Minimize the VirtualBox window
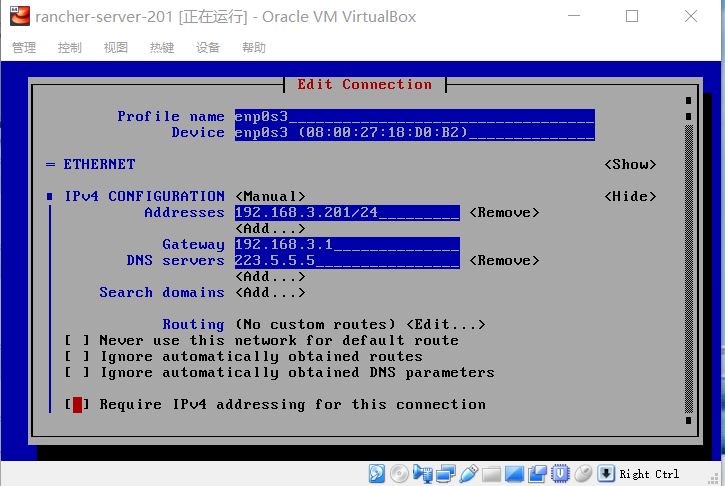 574,16
